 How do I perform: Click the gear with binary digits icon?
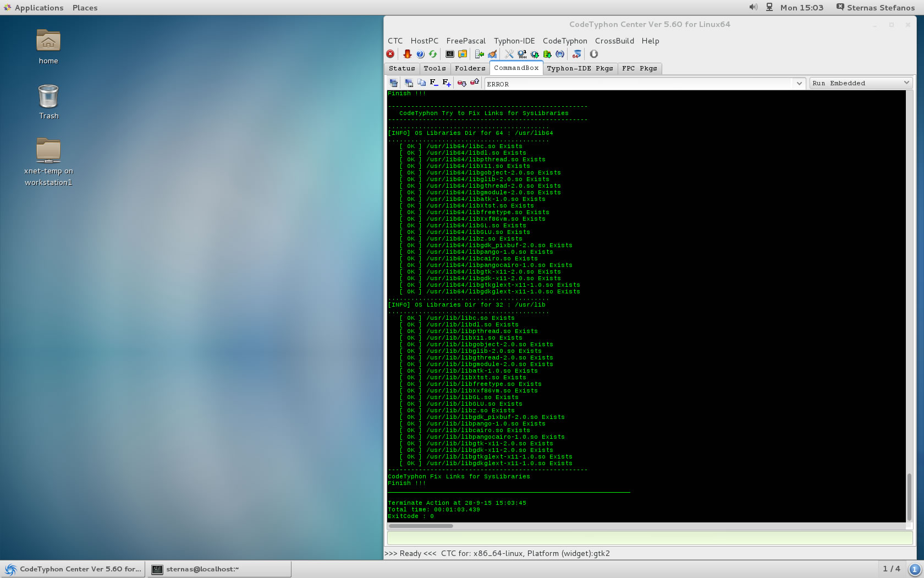click(x=522, y=54)
